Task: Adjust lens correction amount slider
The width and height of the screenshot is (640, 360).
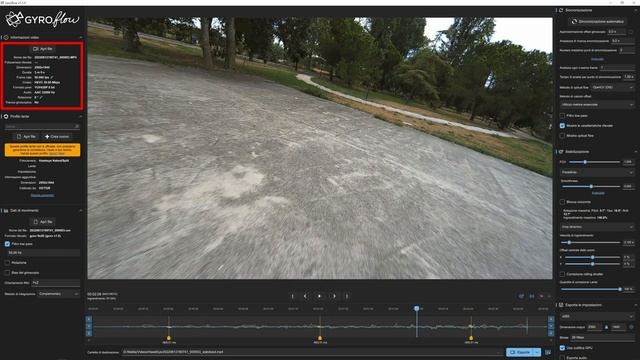Action: point(591,289)
